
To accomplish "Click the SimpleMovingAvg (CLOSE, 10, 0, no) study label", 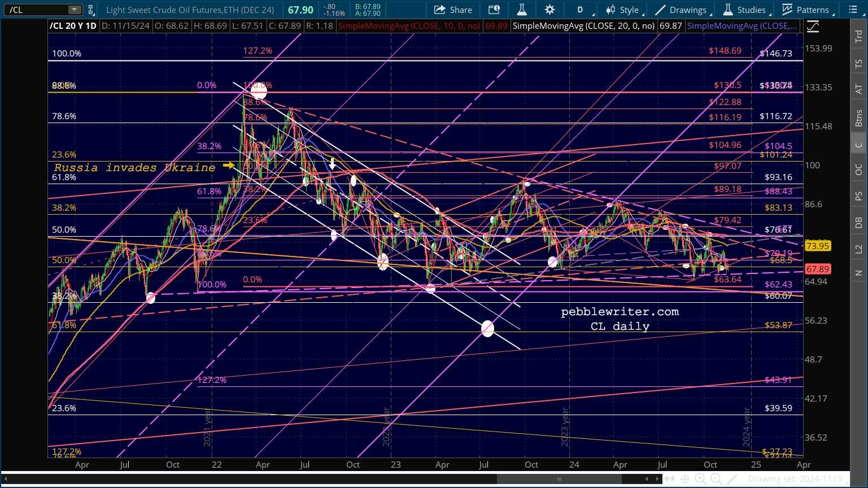I will [x=409, y=26].
